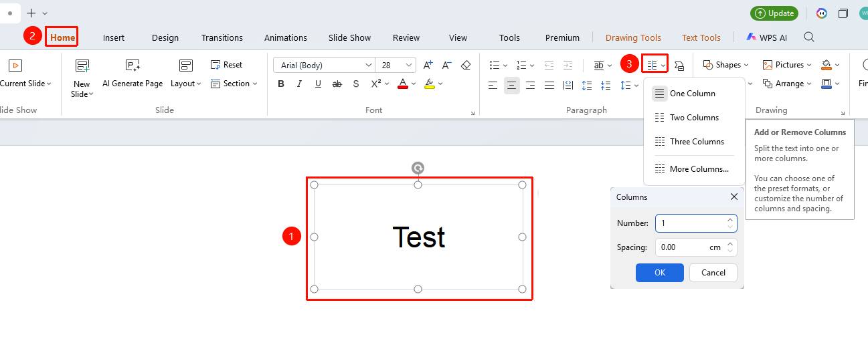Insert numbered list
Image resolution: width=868 pixels, height=355 pixels.
522,65
